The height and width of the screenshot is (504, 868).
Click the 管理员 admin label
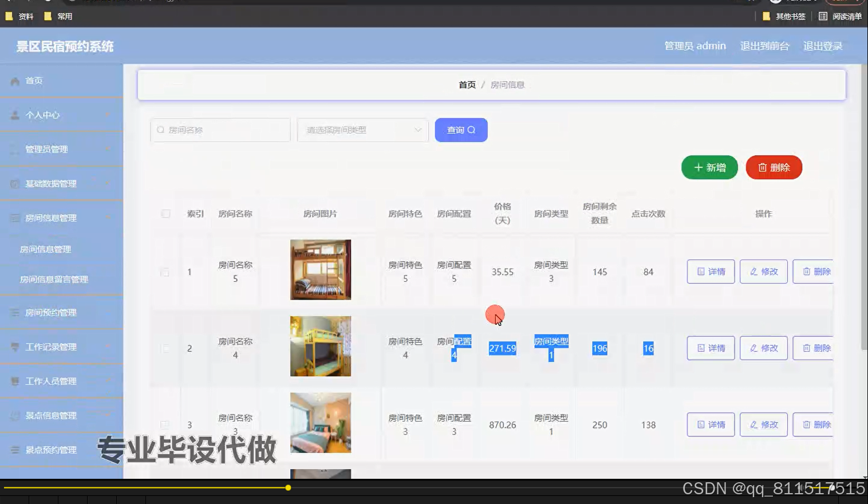point(695,46)
